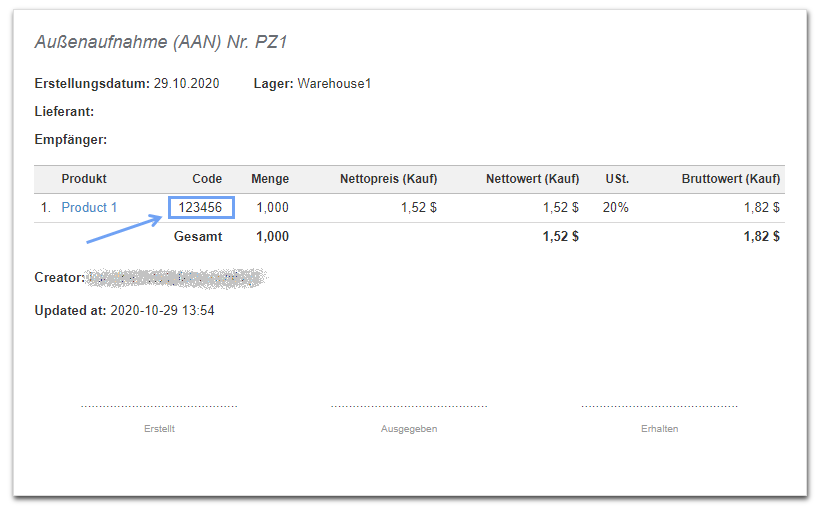This screenshot has height=511, width=819.
Task: Click the Gesamt total label
Action: coord(198,236)
